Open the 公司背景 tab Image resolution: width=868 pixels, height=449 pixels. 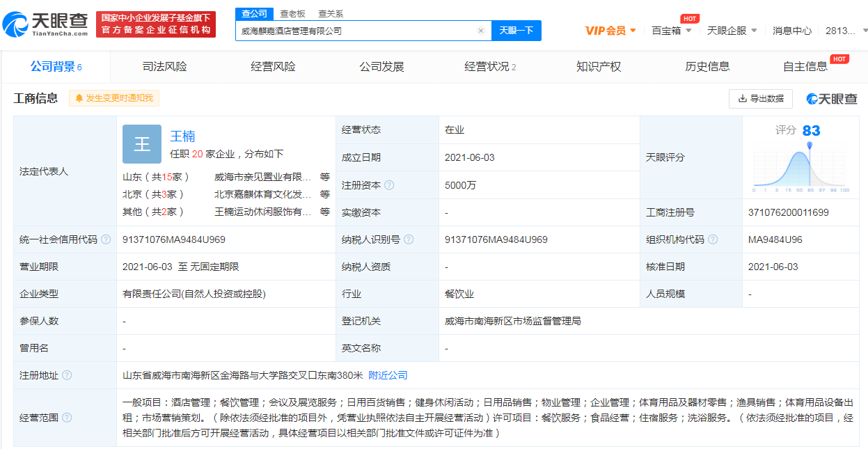point(56,67)
